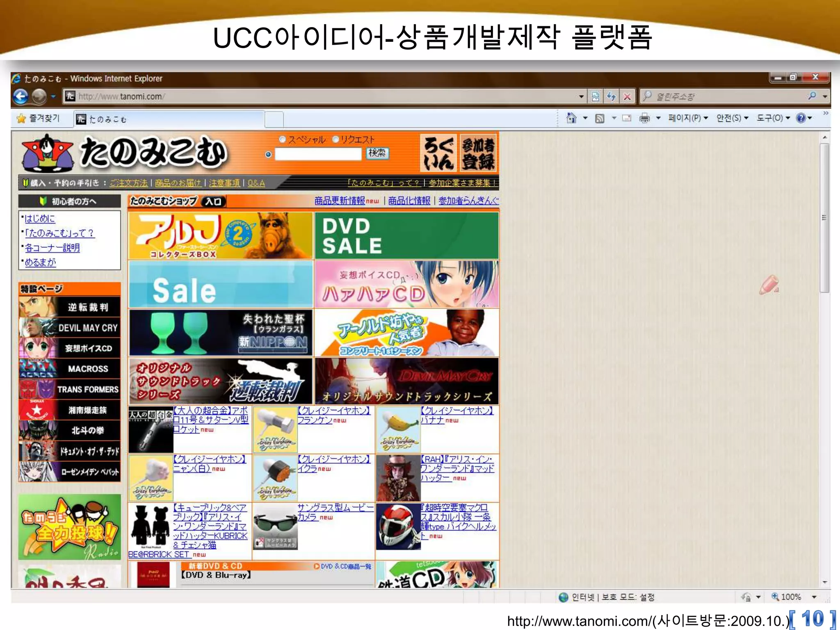Expand the address bar history dropdown

coord(581,97)
